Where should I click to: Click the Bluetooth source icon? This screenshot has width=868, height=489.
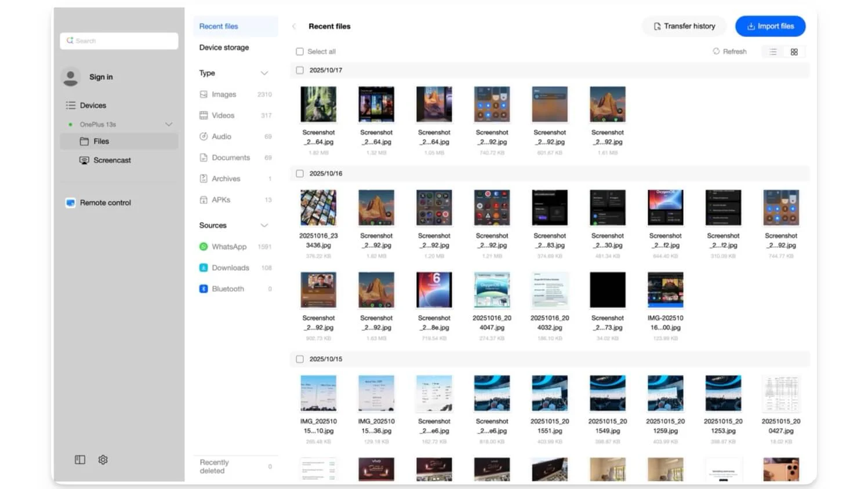coord(204,289)
